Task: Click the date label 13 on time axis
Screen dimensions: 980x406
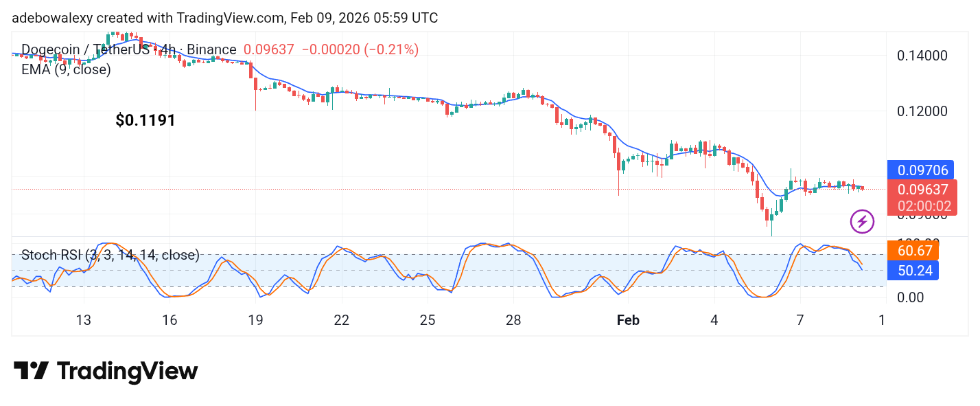Action: coord(84,320)
